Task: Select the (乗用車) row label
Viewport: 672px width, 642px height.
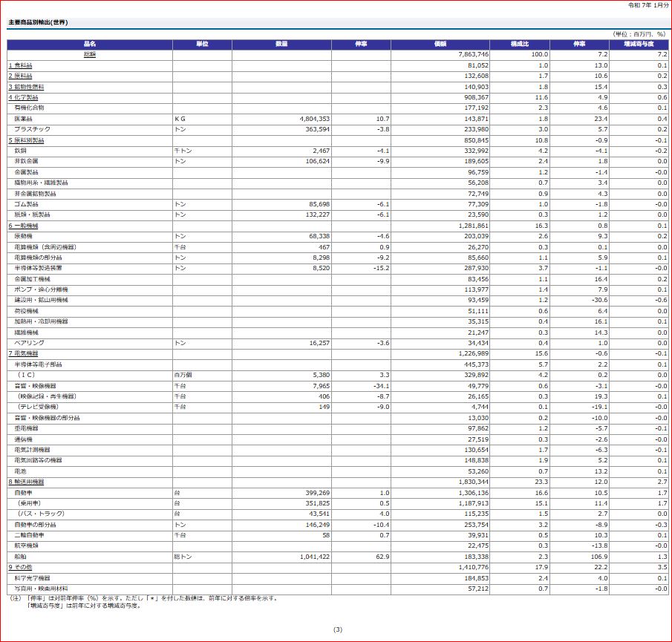Action: 29,503
